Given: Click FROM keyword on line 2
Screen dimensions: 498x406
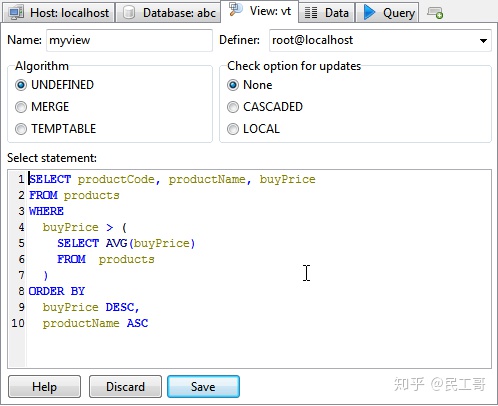Looking at the screenshot, I should coord(43,195).
